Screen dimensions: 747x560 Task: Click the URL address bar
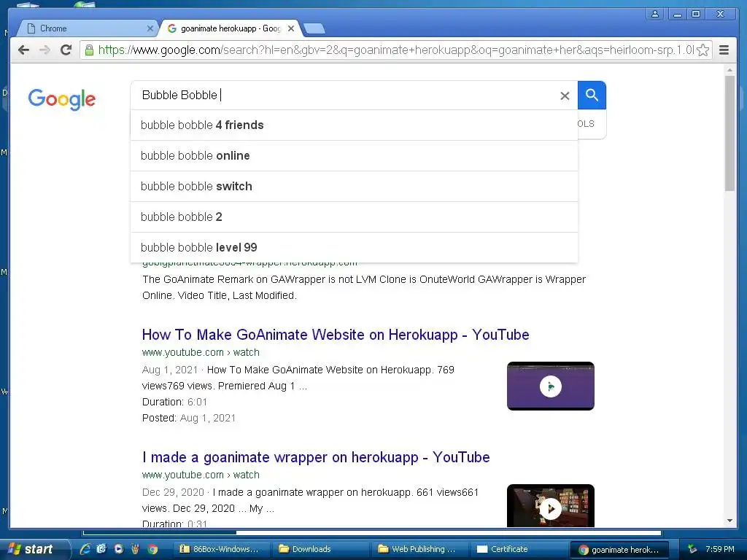[395, 50]
